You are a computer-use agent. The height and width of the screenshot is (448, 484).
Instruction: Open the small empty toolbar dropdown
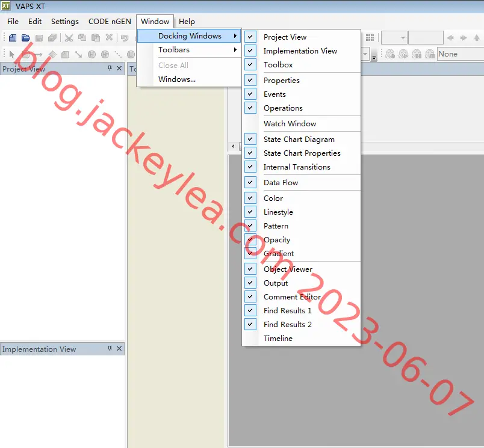click(394, 38)
